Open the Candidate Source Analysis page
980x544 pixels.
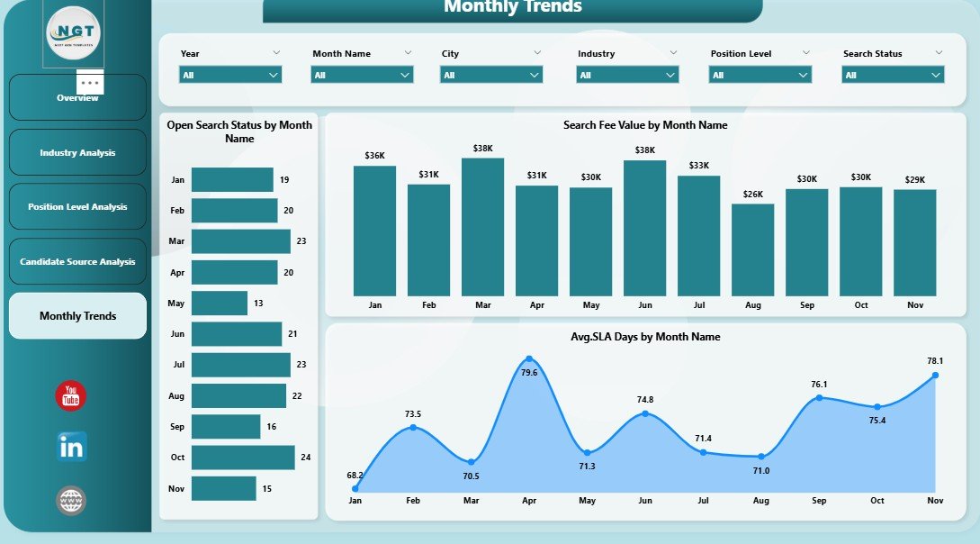click(77, 261)
